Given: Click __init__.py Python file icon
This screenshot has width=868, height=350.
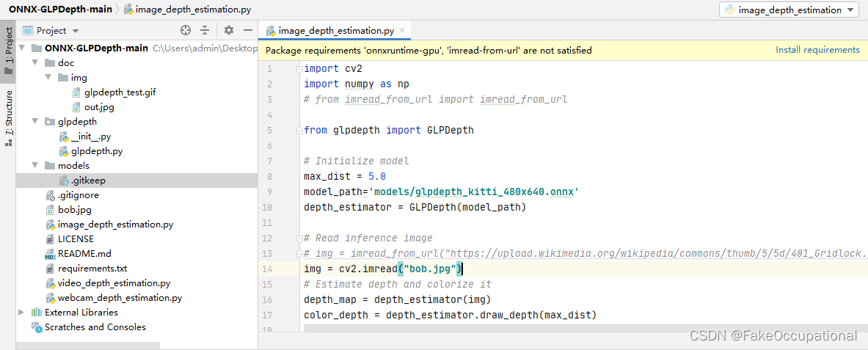Looking at the screenshot, I should (x=64, y=136).
